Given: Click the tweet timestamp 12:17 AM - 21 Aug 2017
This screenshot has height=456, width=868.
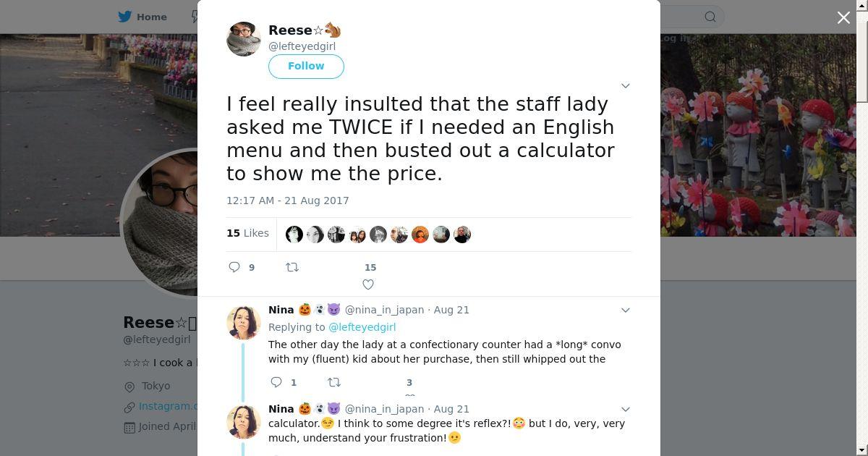Looking at the screenshot, I should click(288, 200).
